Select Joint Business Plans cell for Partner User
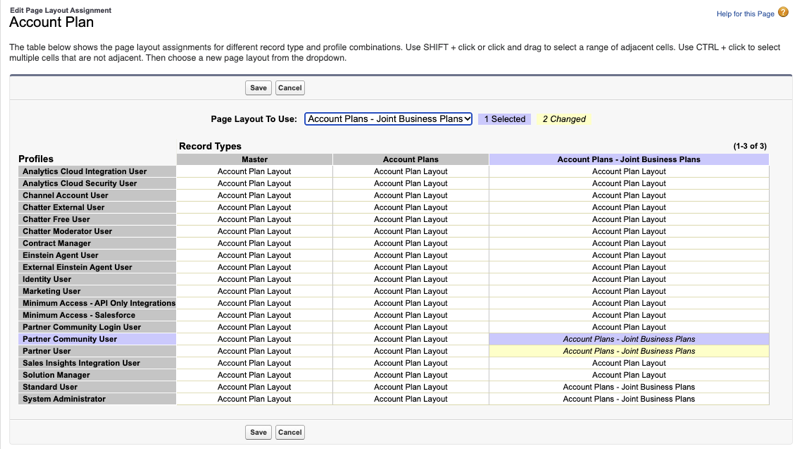 tap(629, 351)
